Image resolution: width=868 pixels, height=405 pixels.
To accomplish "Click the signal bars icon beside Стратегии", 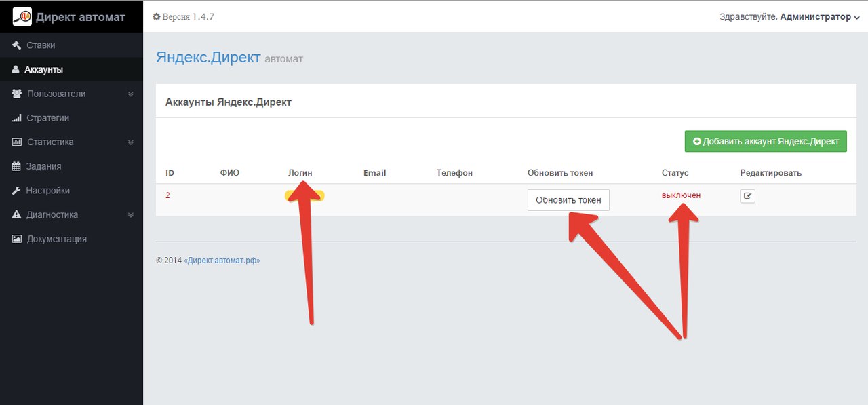I will click(17, 118).
